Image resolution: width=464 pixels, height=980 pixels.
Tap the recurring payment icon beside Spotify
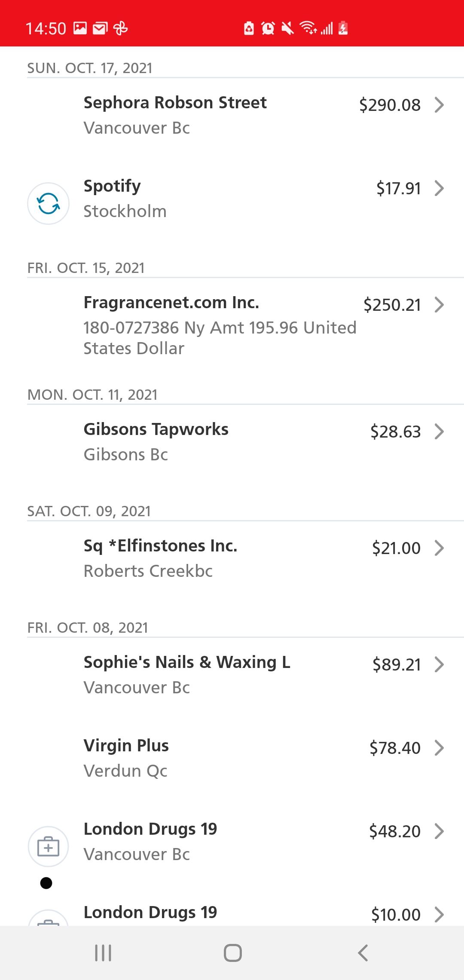(48, 203)
